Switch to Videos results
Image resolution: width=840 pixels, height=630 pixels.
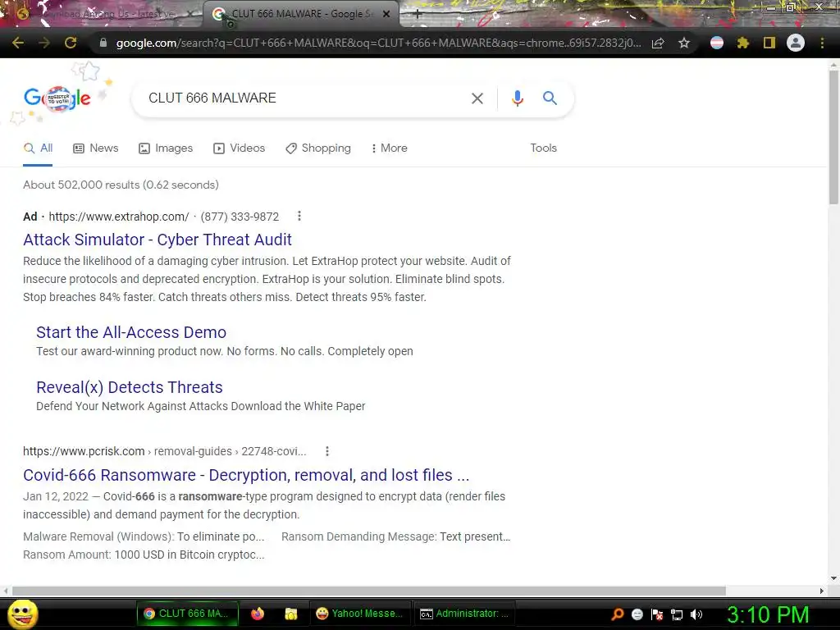239,148
